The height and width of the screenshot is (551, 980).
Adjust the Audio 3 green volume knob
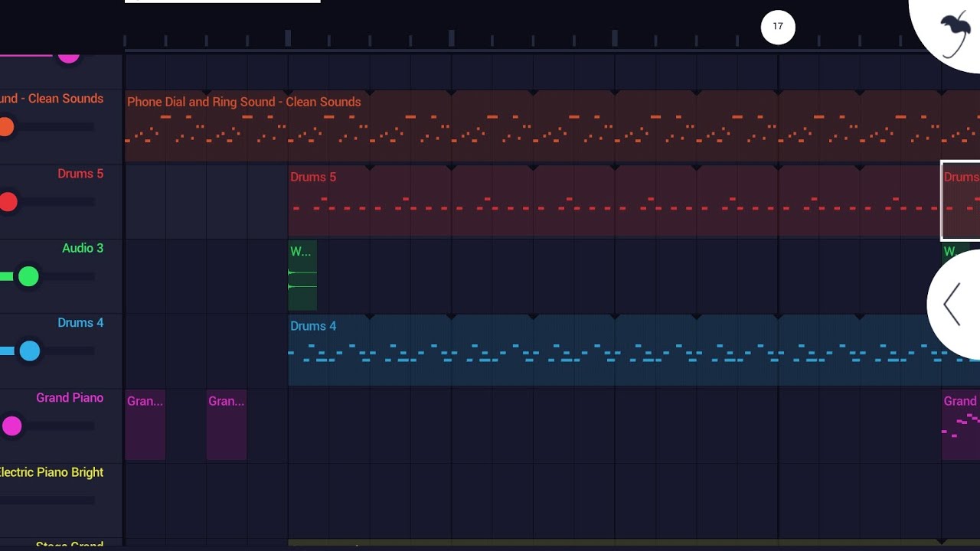point(28,276)
